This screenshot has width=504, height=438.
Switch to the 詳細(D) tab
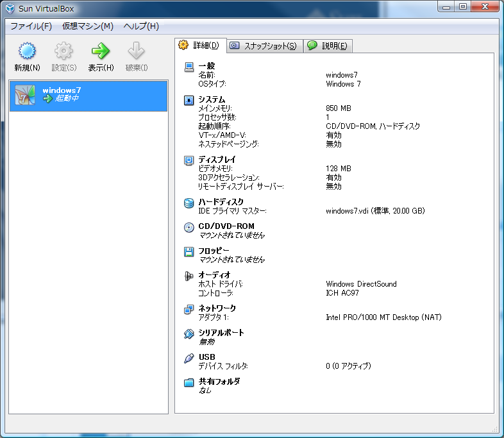click(x=201, y=46)
